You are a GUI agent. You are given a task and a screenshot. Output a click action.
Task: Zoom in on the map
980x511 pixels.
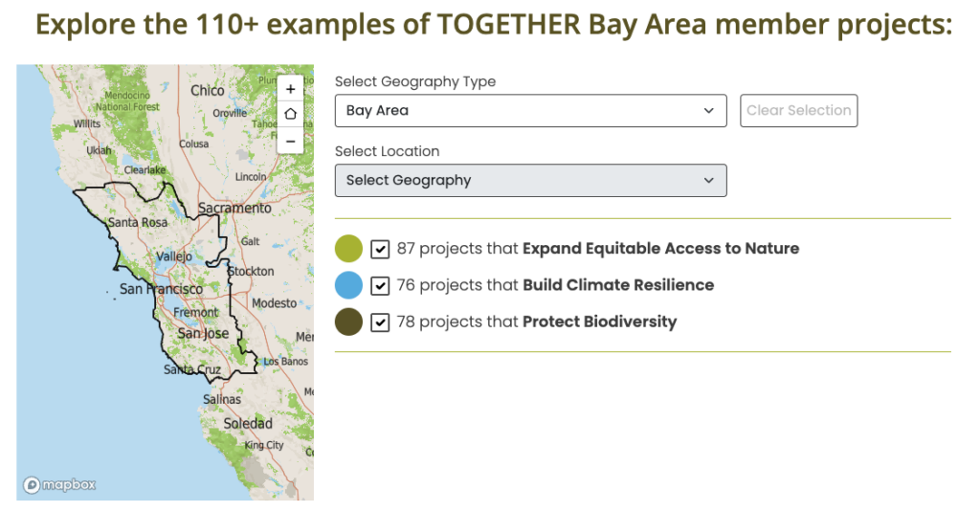[x=290, y=89]
